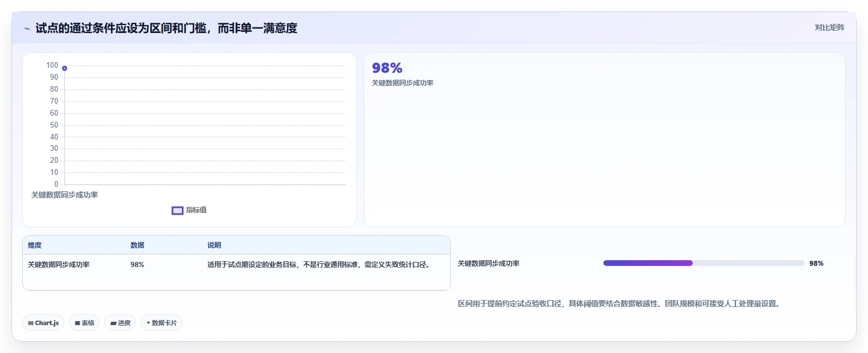Click the y-axis tick label 50

click(54, 125)
